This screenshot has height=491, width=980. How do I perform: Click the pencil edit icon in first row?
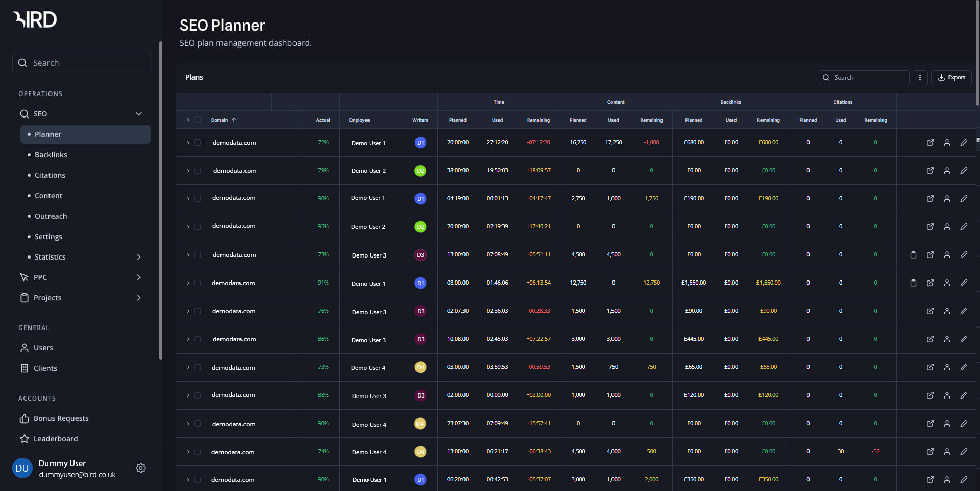point(964,143)
